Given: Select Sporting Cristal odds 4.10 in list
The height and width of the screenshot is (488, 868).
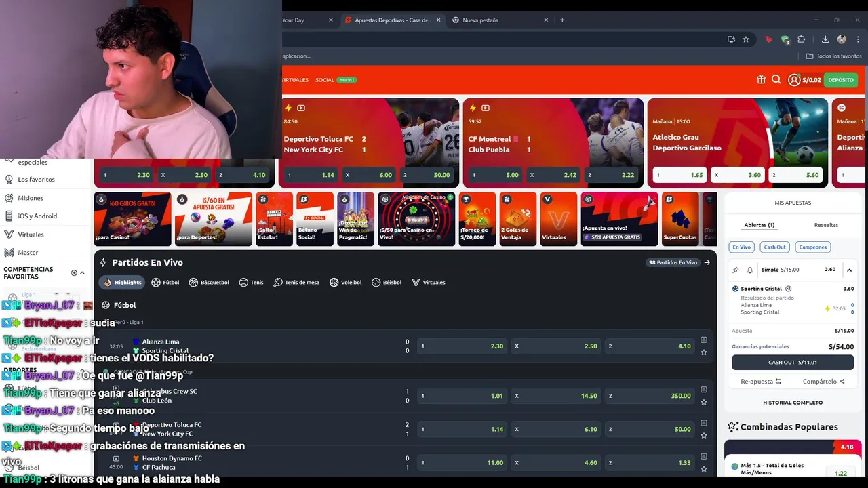Looking at the screenshot, I should point(650,346).
